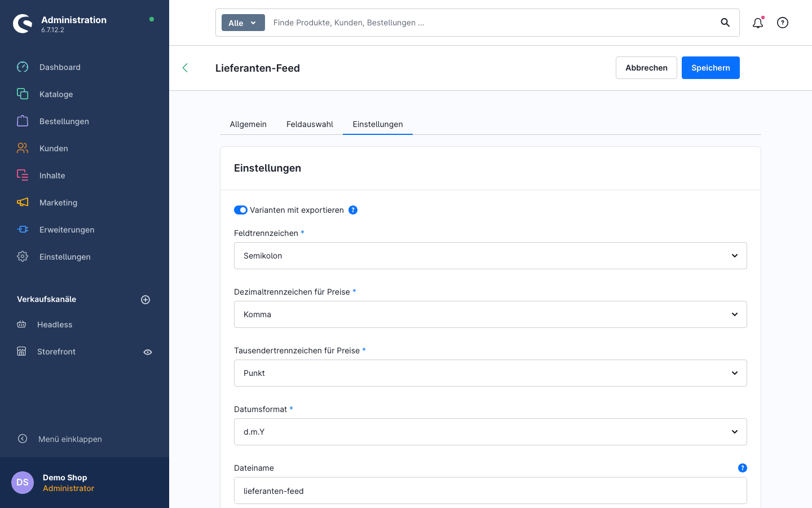Open the Dashboard gauge icon
This screenshot has height=508, width=812.
tap(23, 67)
